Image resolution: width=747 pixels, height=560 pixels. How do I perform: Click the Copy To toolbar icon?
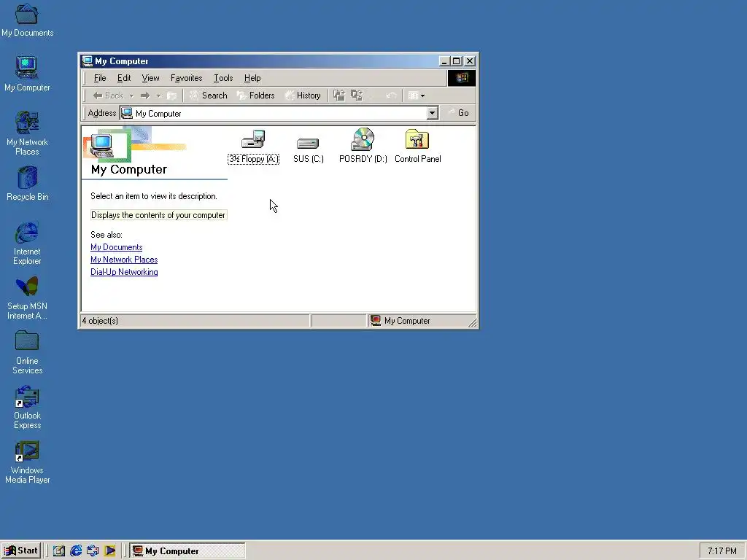click(x=357, y=96)
